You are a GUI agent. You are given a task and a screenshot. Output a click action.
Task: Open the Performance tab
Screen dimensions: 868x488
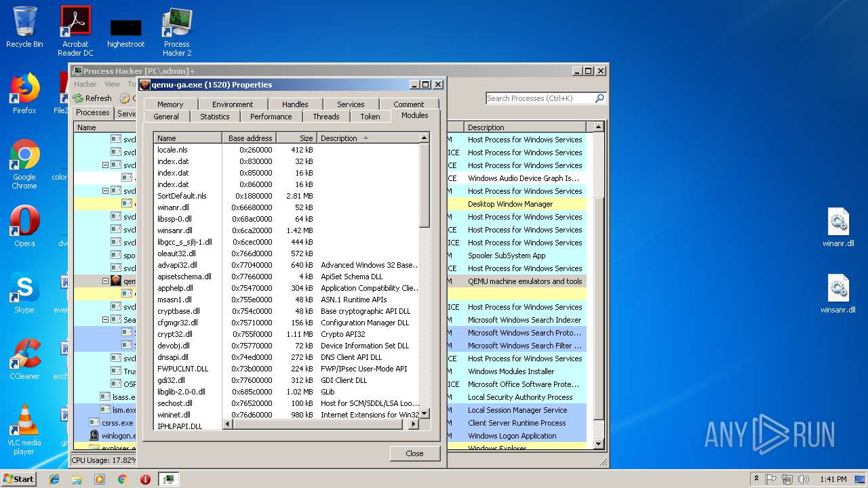coord(271,117)
